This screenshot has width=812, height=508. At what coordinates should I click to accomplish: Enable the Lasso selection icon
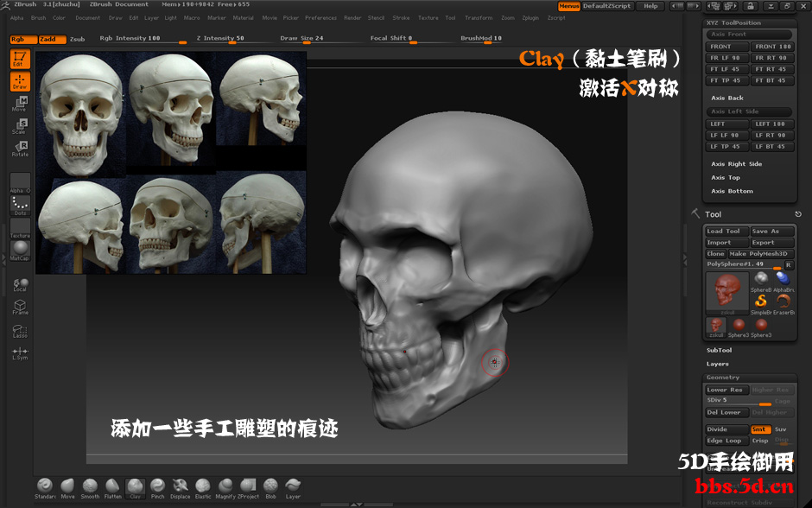pos(20,331)
